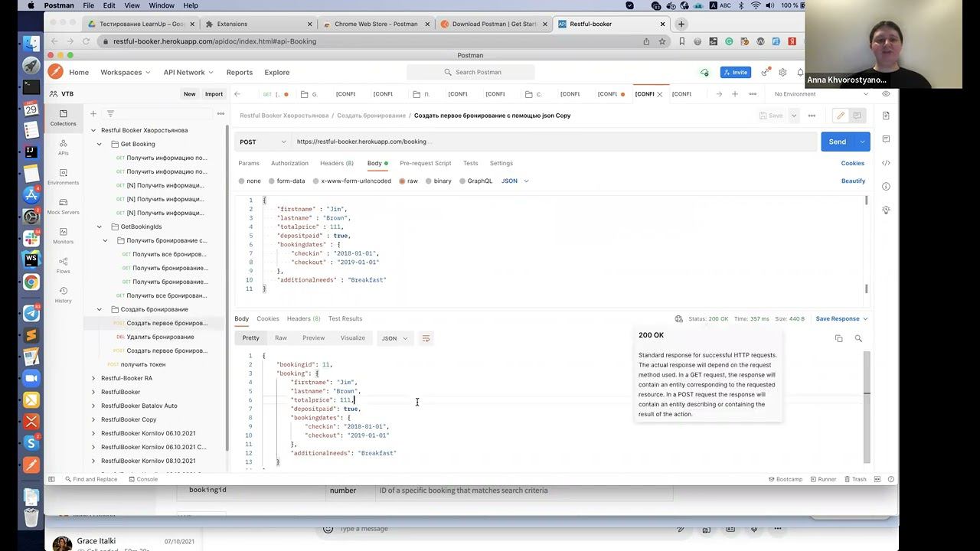Click the sync status cloud icon
980x551 pixels.
tap(704, 73)
